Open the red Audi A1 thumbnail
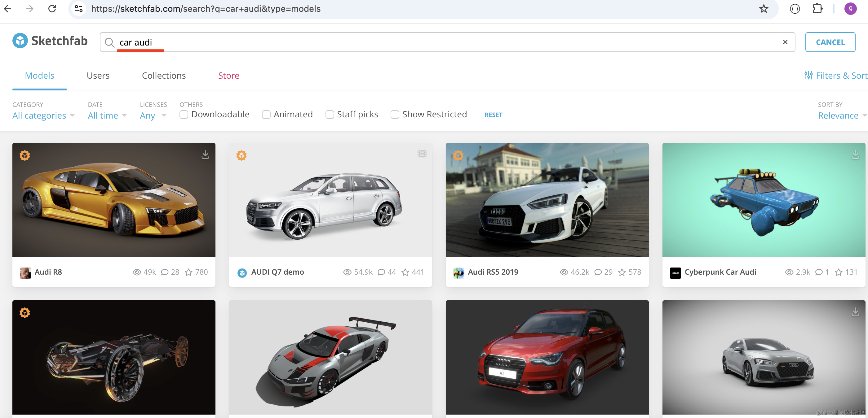This screenshot has height=418, width=868. 547,357
